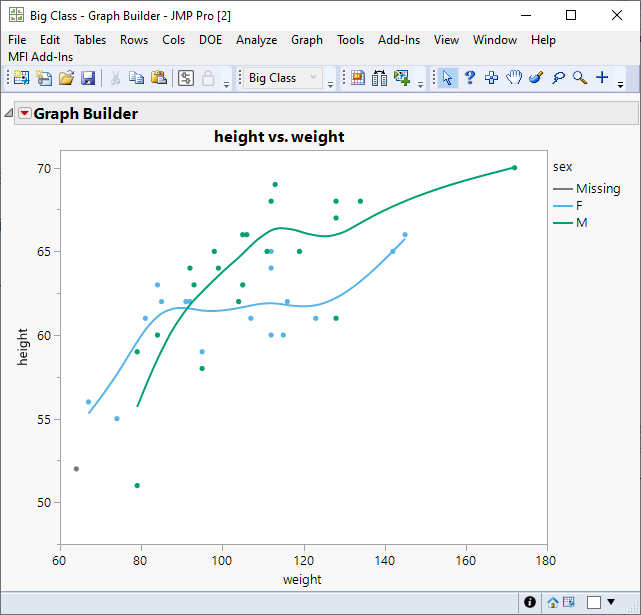Select the Brush tool
641x615 pixels.
point(536,77)
